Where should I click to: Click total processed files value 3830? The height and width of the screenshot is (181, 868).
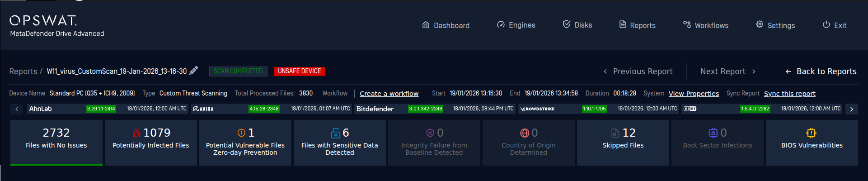pyautogui.click(x=306, y=93)
